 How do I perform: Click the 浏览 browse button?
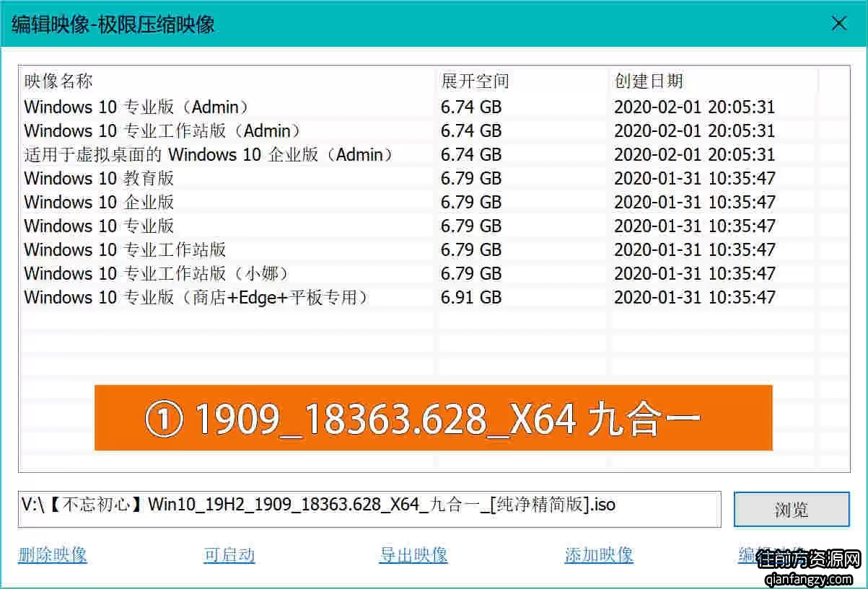click(792, 510)
